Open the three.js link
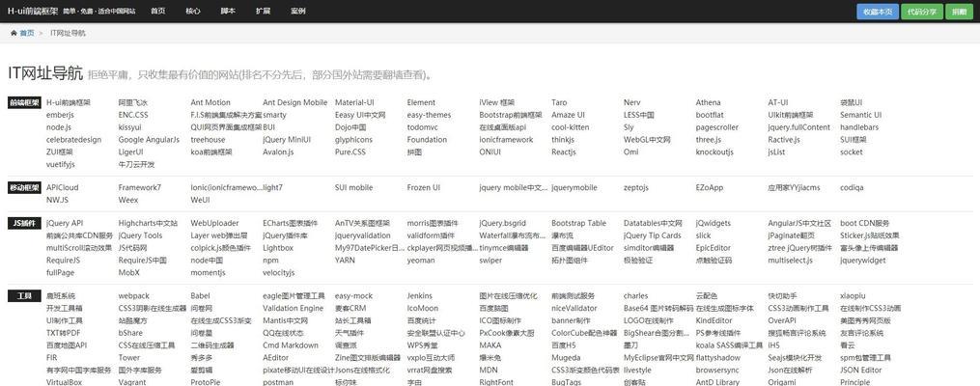Image resolution: width=980 pixels, height=386 pixels. point(708,140)
